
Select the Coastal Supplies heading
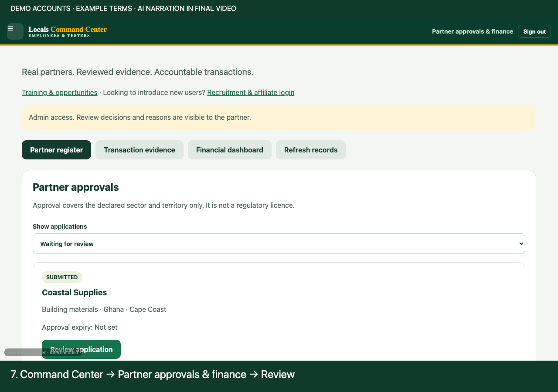[x=75, y=293]
